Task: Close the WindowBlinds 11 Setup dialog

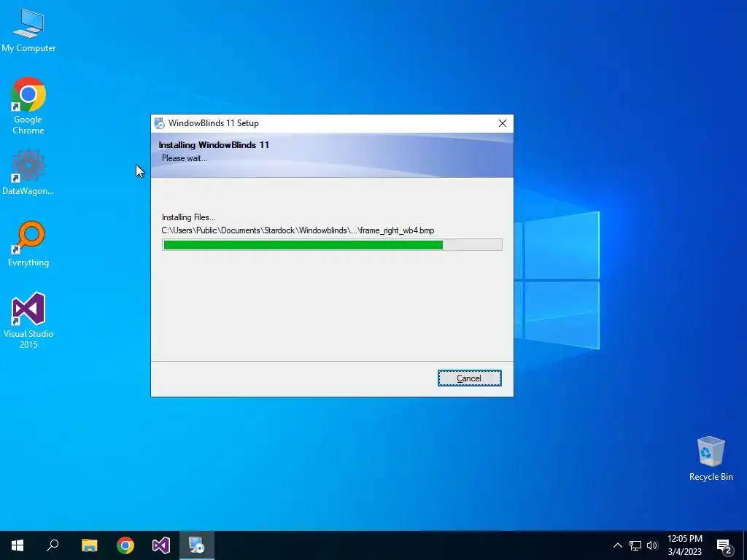Action: 502,123
